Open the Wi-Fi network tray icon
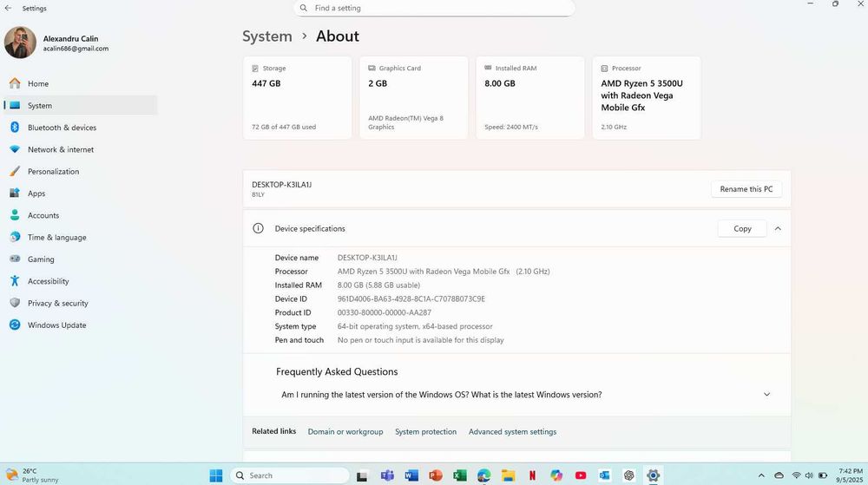 796,475
